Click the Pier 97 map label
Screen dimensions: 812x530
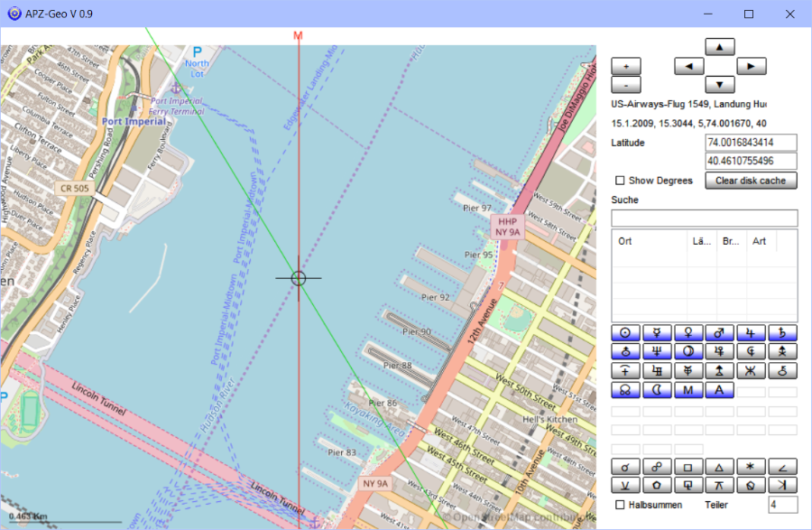(477, 208)
